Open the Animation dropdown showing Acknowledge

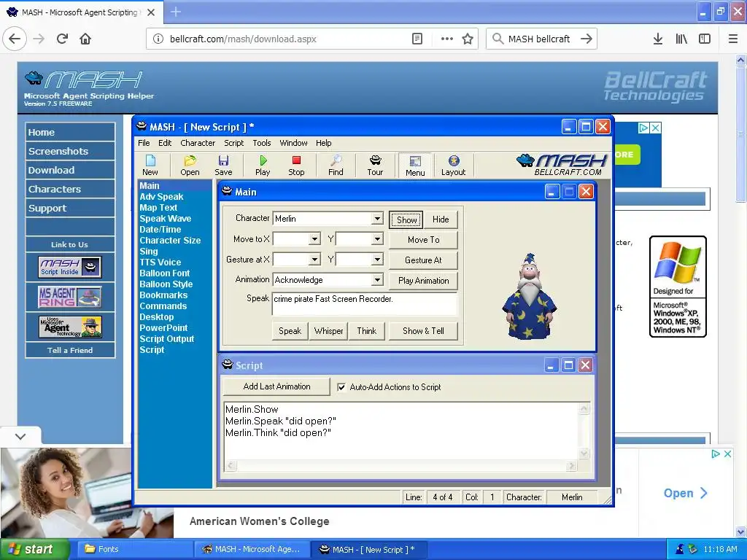click(377, 280)
